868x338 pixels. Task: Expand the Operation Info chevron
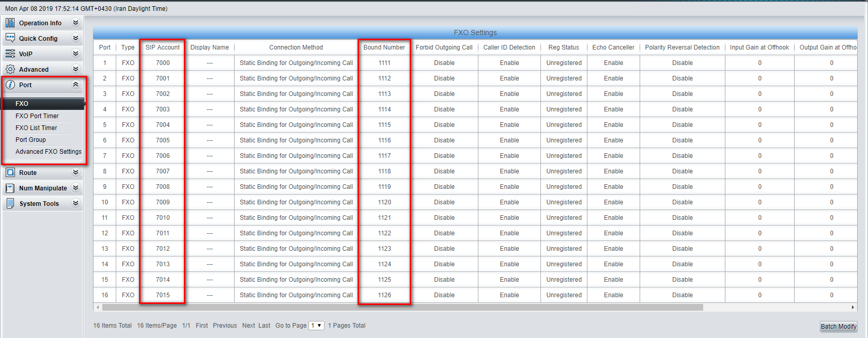click(x=75, y=23)
